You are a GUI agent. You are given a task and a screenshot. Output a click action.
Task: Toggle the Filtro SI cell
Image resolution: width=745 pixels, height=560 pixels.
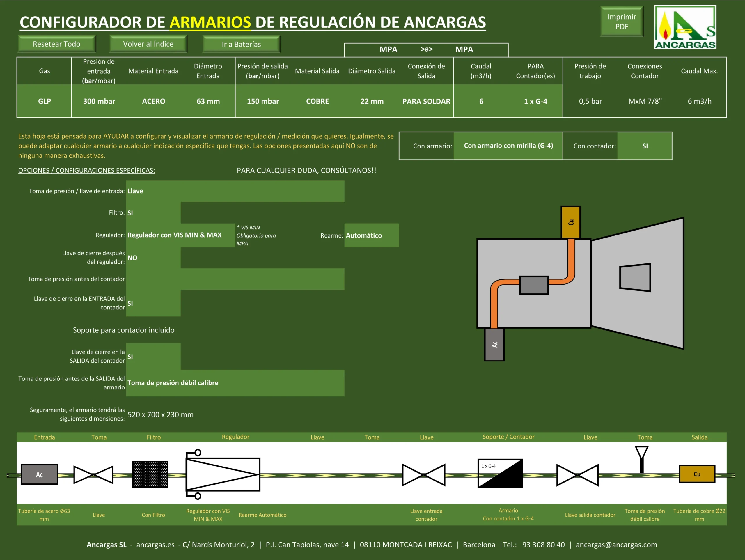click(x=153, y=212)
